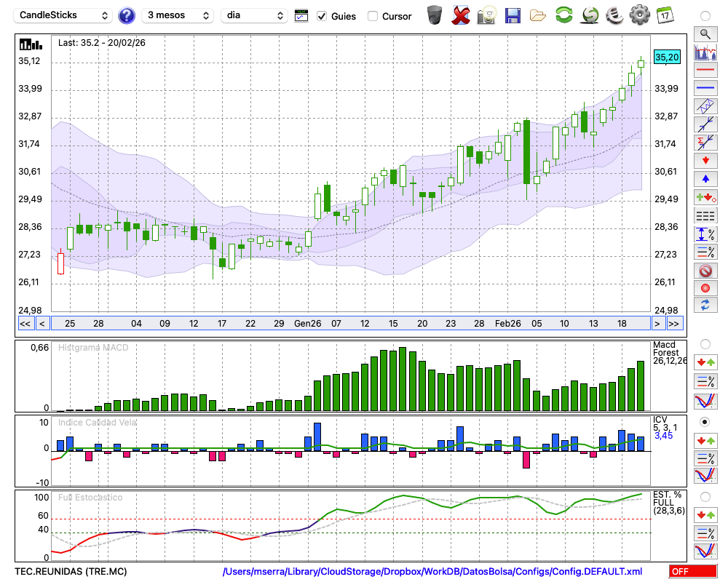
Task: Select the radio button beside Macd Forest panel
Action: (x=705, y=343)
